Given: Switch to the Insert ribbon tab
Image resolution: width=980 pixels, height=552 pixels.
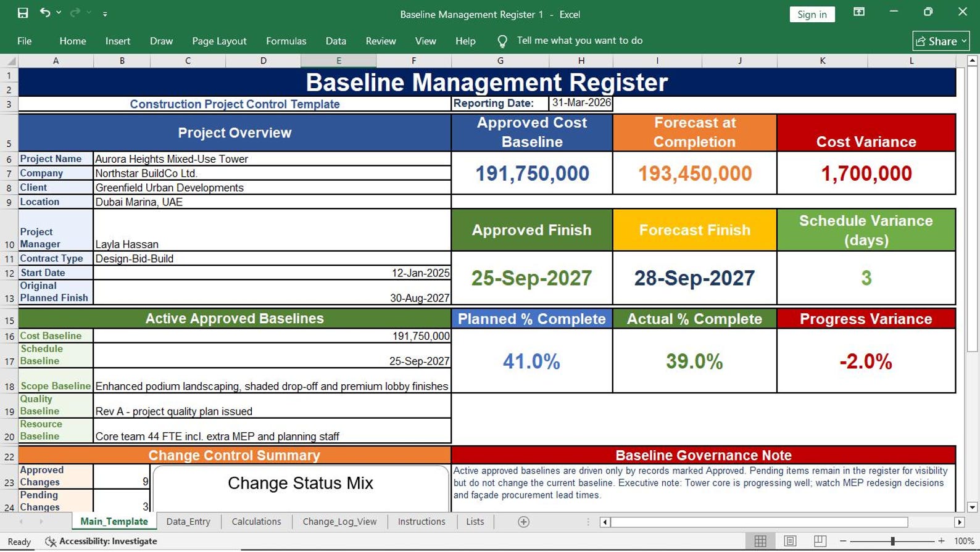Looking at the screenshot, I should click(118, 41).
